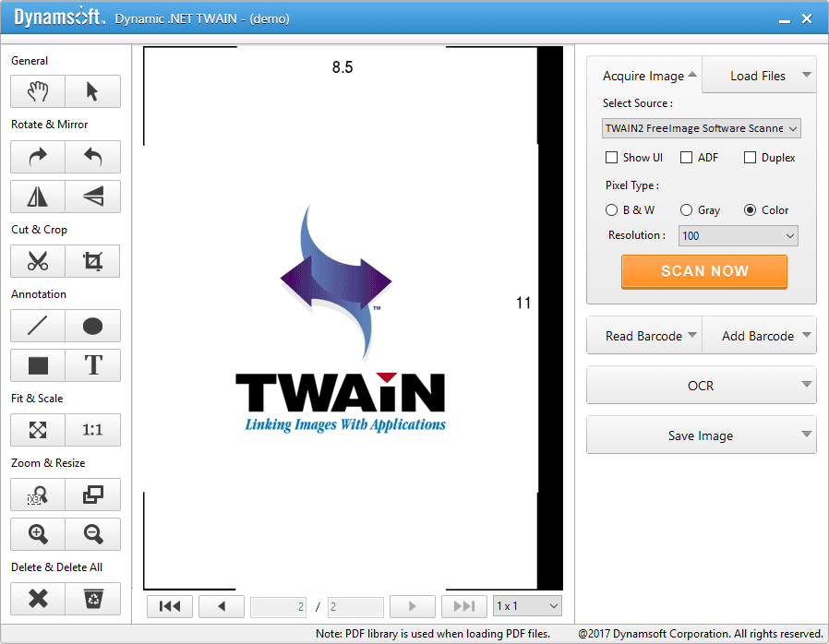Choose the scissors Cut tool

38,261
